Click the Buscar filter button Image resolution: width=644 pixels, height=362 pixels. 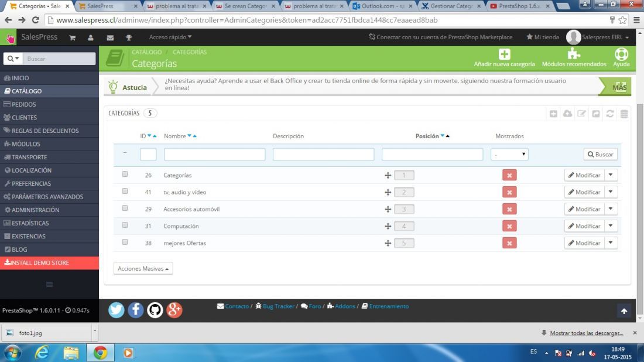pos(601,154)
